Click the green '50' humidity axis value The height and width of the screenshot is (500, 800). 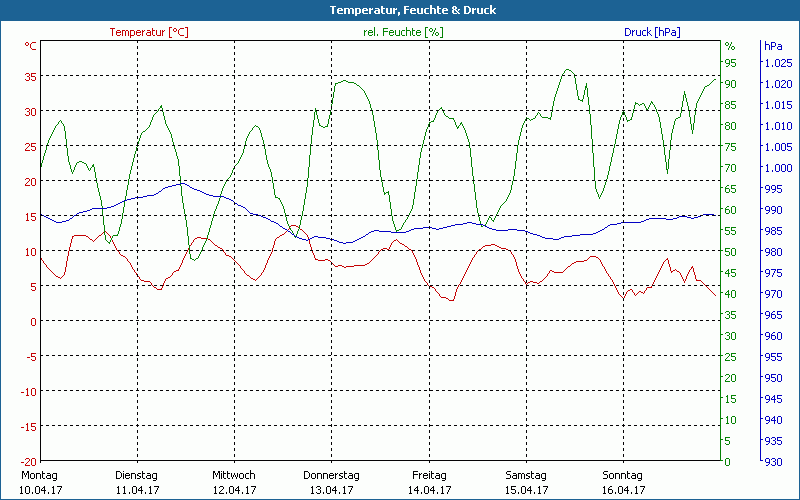[x=731, y=252]
